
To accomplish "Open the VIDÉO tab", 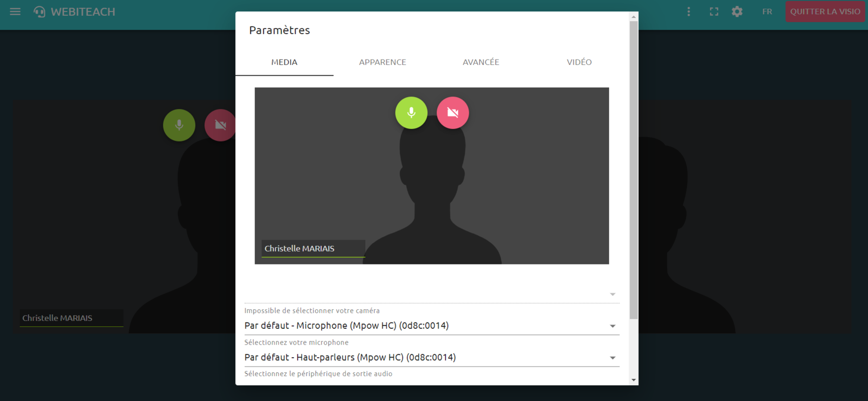I will 579,62.
